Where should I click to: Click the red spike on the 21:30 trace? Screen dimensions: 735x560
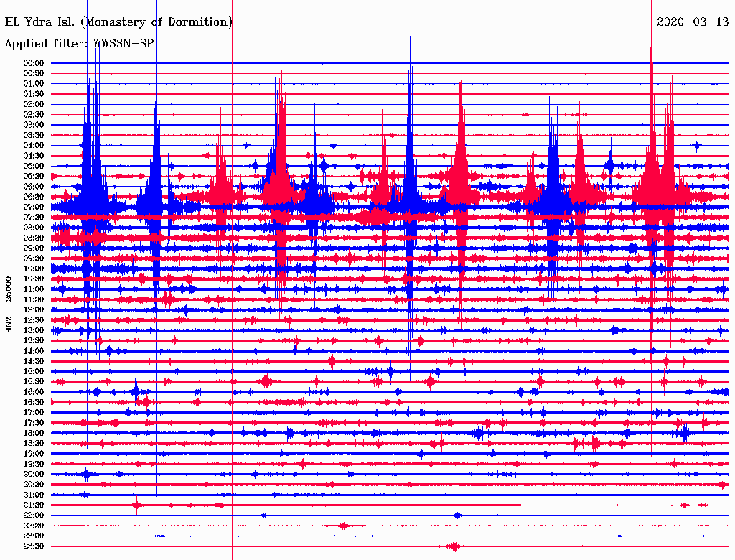click(136, 505)
